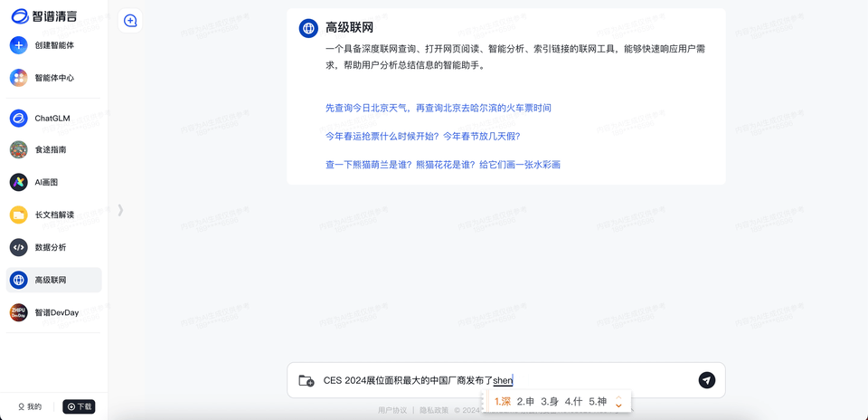Collapse the sidebar with the chevron handle
This screenshot has width=868, height=420.
(x=120, y=210)
